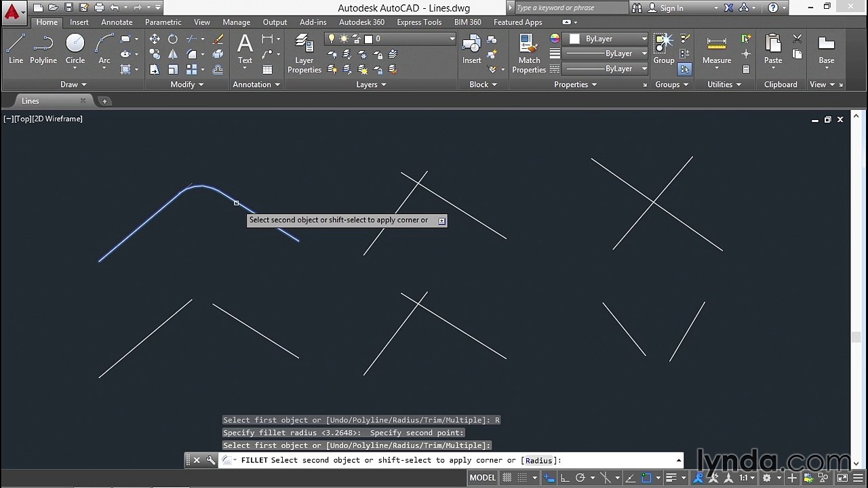Click the Measure utility icon
The image size is (868, 488).
pos(717,49)
